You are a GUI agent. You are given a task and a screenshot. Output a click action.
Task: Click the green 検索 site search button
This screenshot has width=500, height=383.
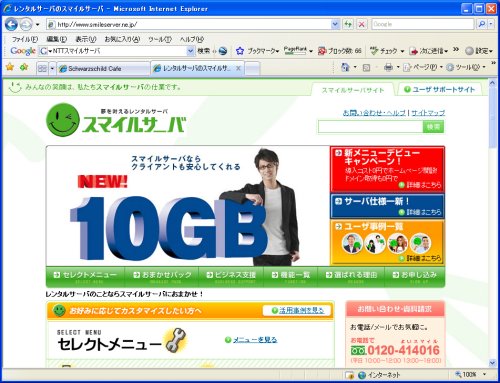433,127
